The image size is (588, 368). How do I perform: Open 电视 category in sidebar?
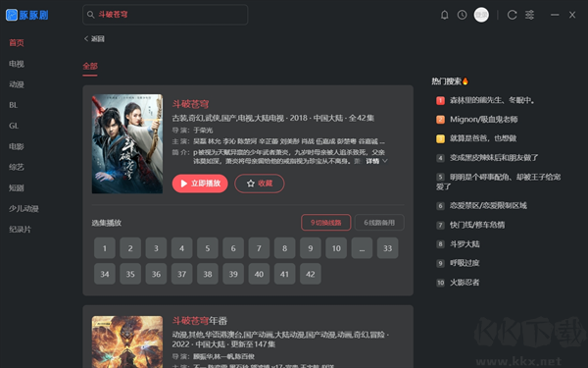17,64
